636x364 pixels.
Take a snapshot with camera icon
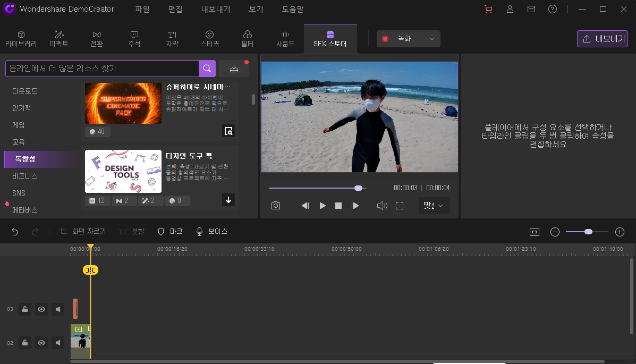276,206
